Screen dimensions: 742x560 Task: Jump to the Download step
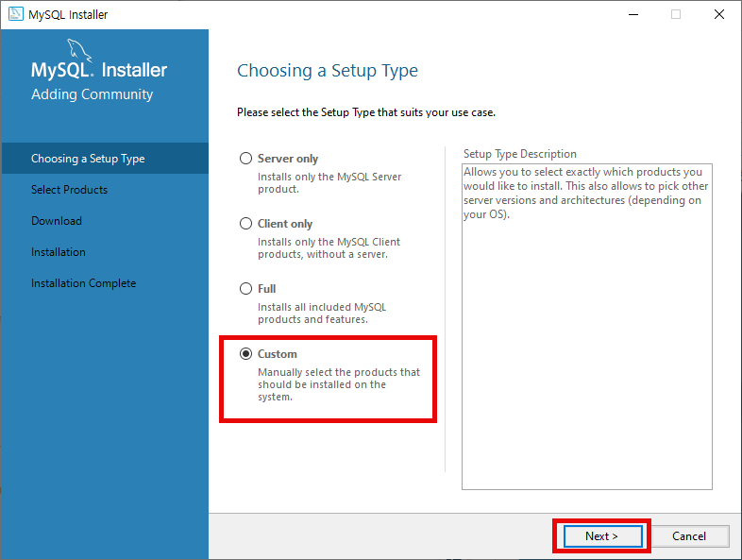[x=57, y=221]
